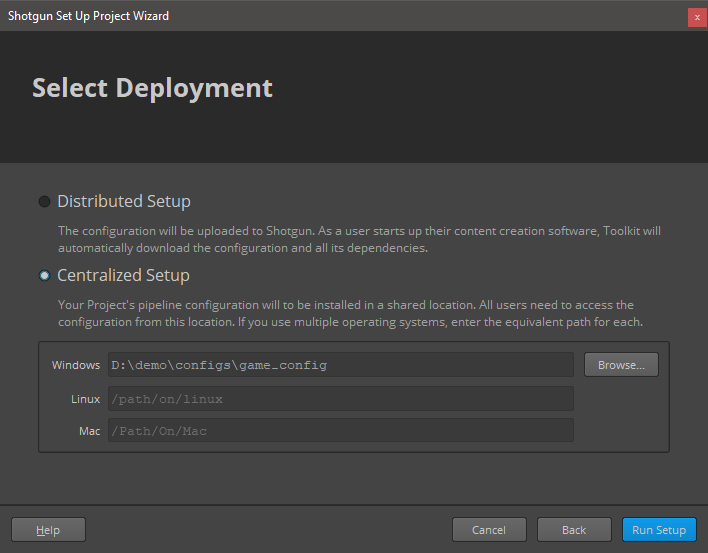This screenshot has width=708, height=553.
Task: Click the Mac path input field
Action: 341,430
